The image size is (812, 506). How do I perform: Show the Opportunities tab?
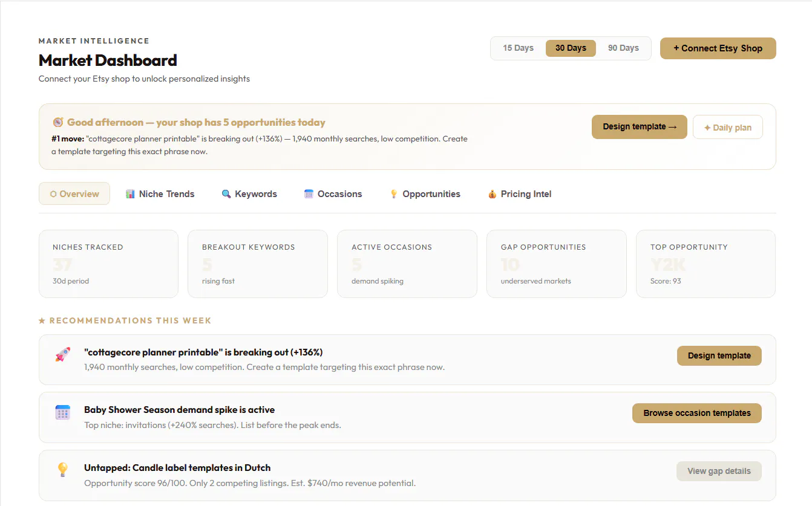(x=425, y=194)
